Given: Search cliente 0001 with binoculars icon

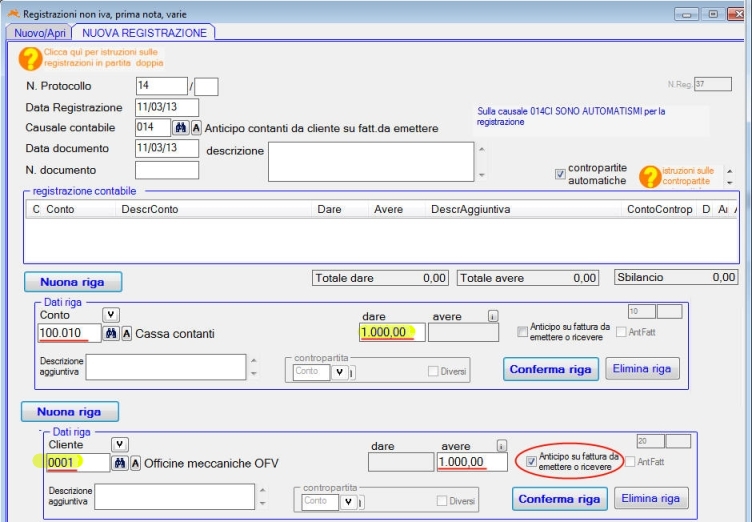Looking at the screenshot, I should tap(119, 463).
